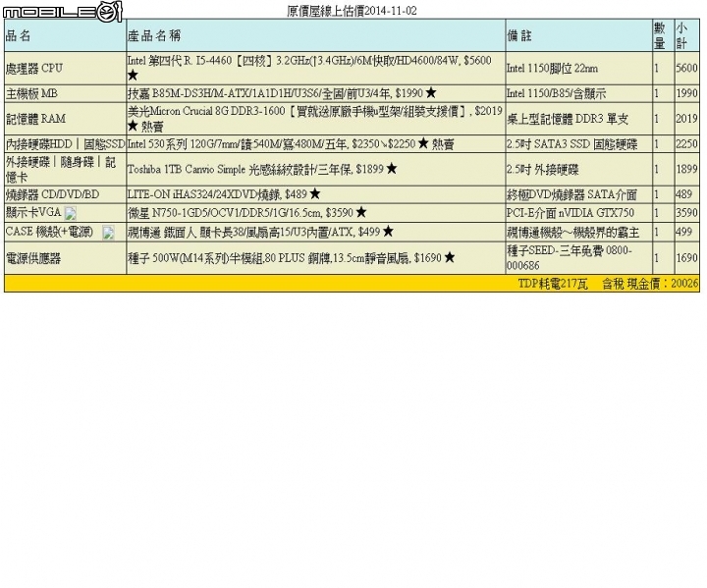Viewport: 707px width, 588px height.
Task: Click the DVD burner subtotal 489
Action: pos(684,194)
